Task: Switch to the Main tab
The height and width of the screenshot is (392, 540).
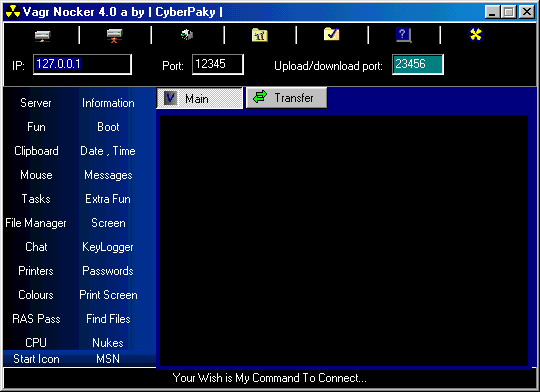Action: click(199, 99)
